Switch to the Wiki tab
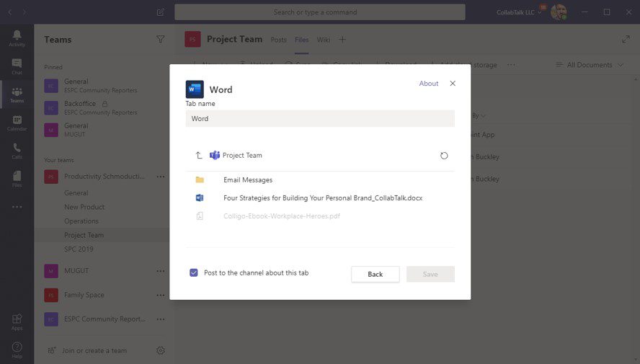Screen dimensions: 640x364 [324, 40]
